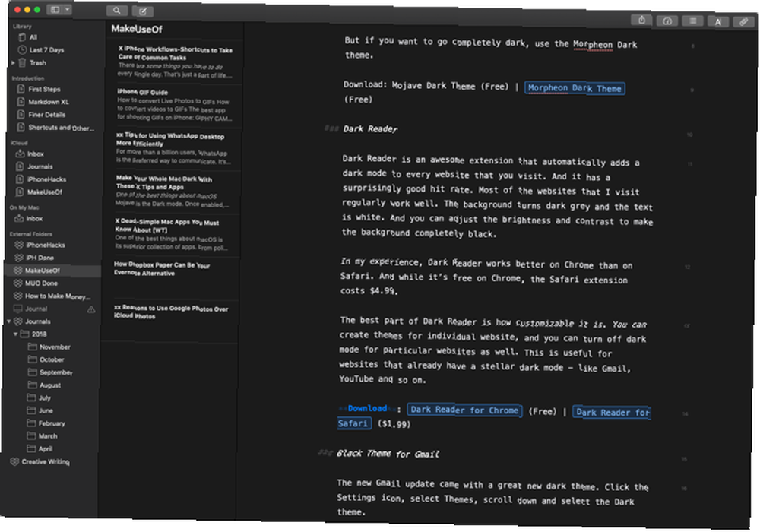Viewport: 760px width, 532px height.
Task: Click the August folder icon
Action: [x=32, y=385]
